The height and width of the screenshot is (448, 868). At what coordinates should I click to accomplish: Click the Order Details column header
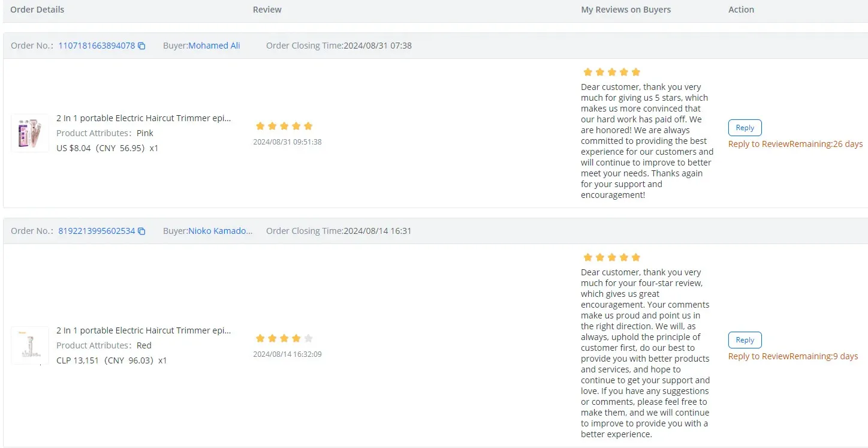click(x=37, y=10)
